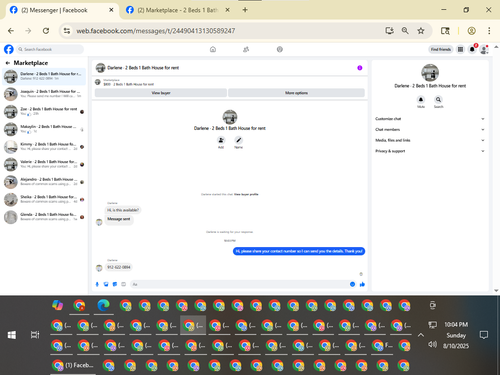This screenshot has width=500, height=375.
Task: Open Chrome profile icon
Action: [471, 31]
